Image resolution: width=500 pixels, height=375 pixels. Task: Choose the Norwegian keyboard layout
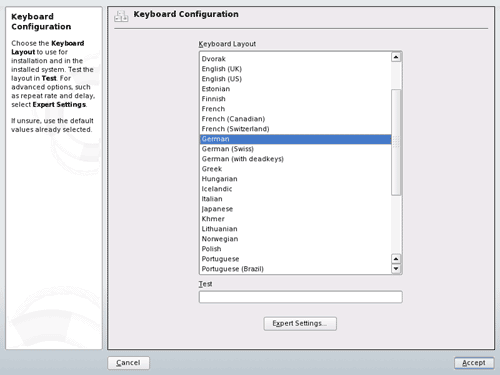point(295,239)
